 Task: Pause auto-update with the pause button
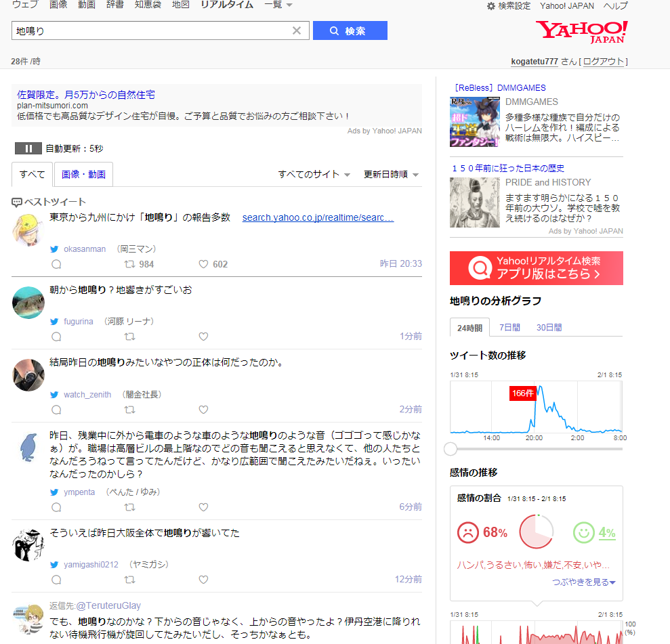pos(28,148)
